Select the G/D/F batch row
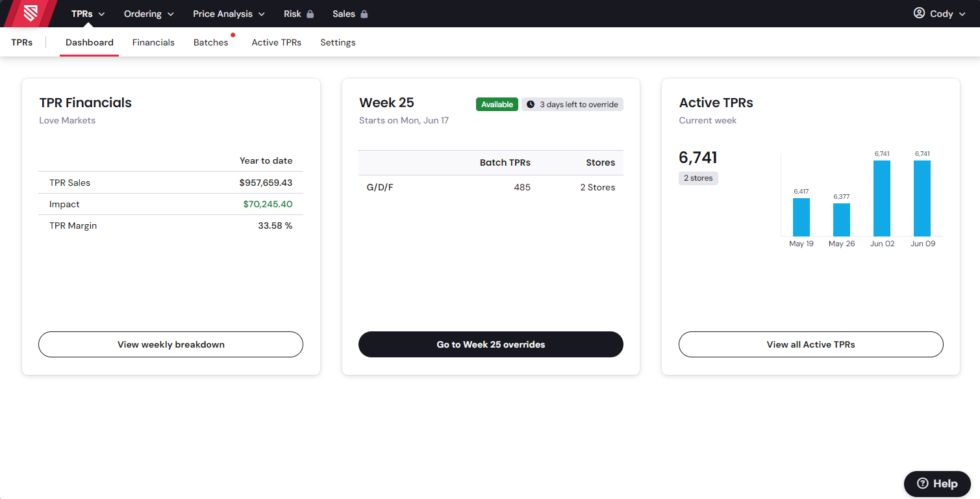980x499 pixels. point(490,187)
